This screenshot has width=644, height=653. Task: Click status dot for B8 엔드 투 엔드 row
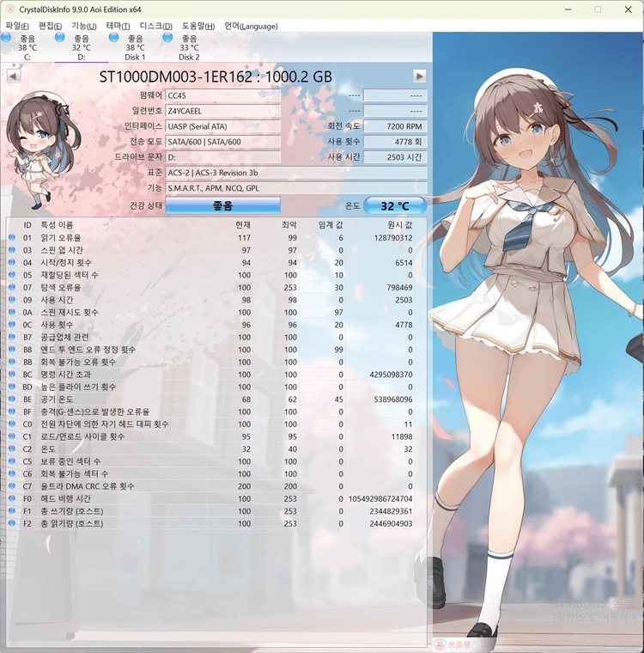click(12, 350)
